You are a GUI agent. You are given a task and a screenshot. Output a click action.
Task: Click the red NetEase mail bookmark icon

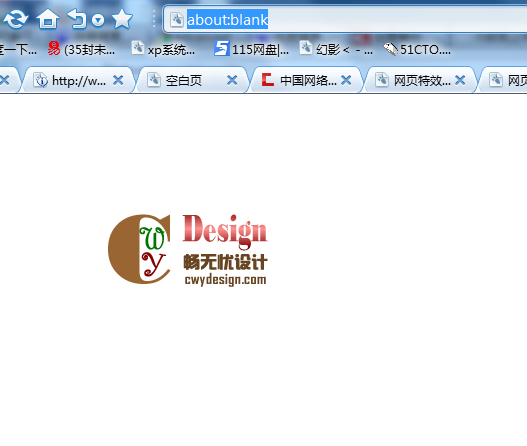coord(54,48)
